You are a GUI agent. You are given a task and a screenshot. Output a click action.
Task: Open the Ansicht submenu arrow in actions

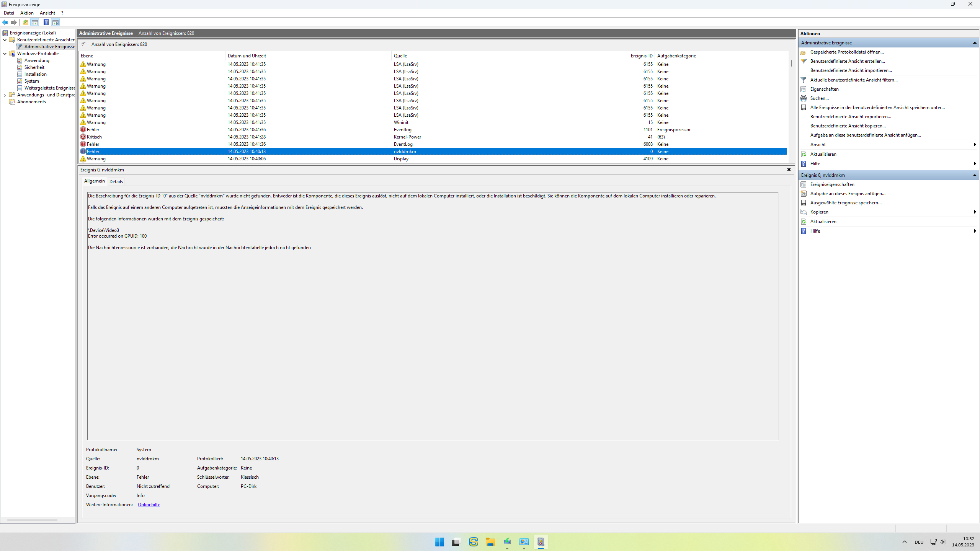tap(974, 145)
